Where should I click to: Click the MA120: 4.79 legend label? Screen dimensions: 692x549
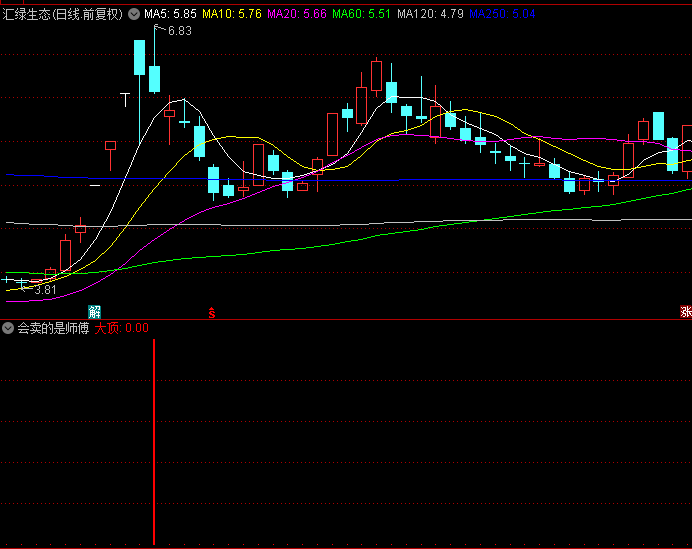pyautogui.click(x=430, y=15)
